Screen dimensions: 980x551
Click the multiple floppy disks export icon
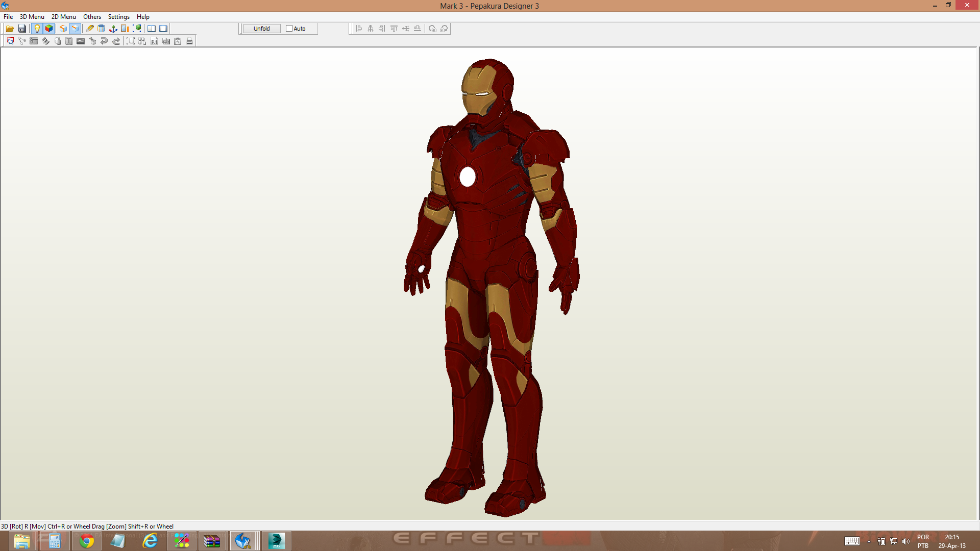pos(166,41)
